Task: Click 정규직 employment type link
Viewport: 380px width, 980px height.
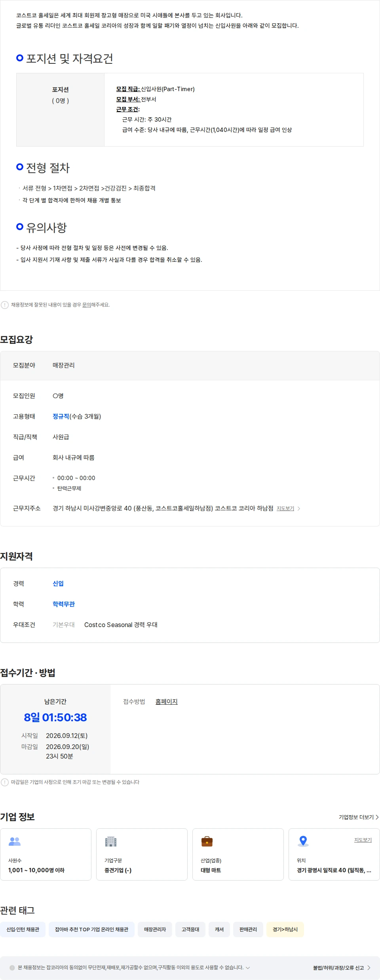Action: click(x=61, y=416)
